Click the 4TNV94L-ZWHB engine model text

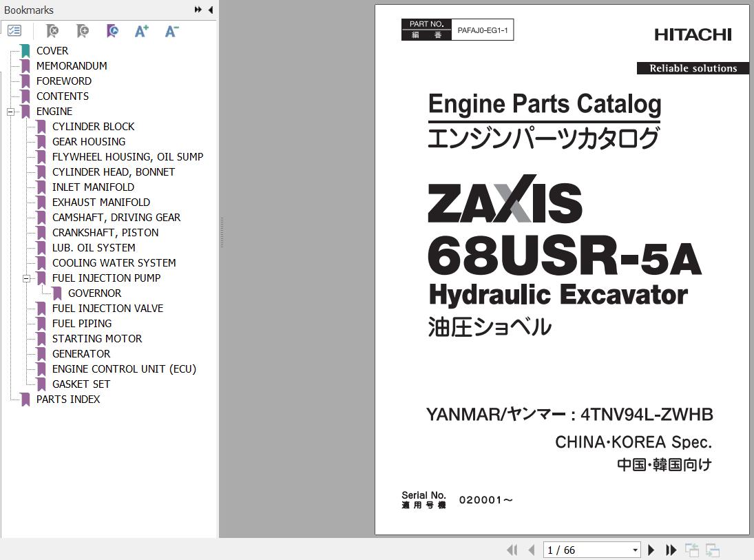click(x=647, y=414)
